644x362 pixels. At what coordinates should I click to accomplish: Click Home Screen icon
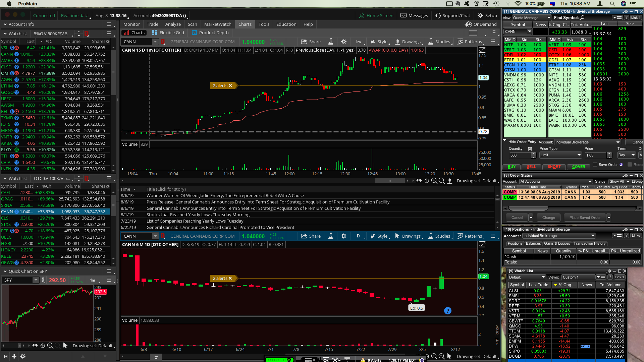(x=362, y=16)
